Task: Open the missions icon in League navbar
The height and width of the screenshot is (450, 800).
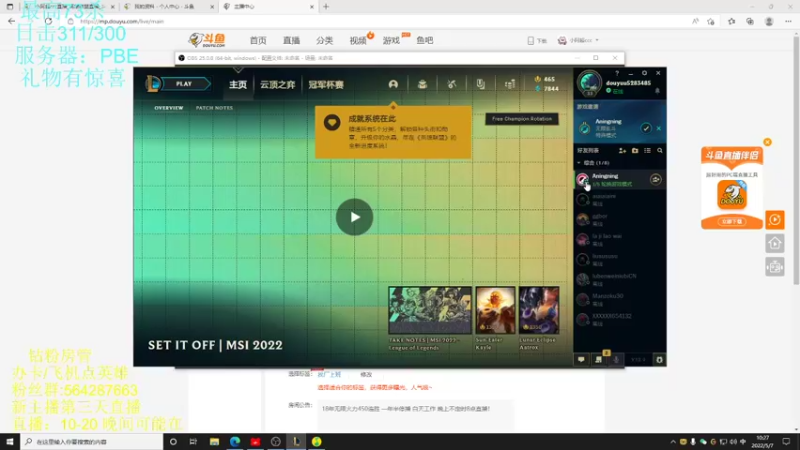Action: click(x=481, y=84)
